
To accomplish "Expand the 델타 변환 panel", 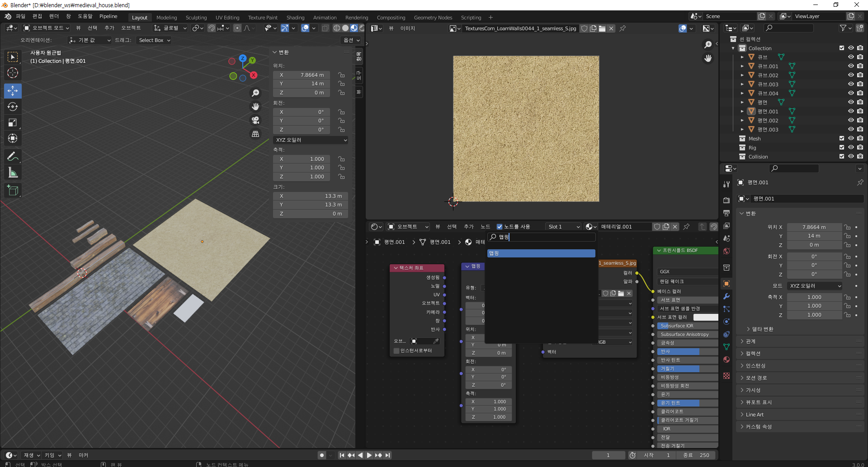I will pyautogui.click(x=762, y=329).
